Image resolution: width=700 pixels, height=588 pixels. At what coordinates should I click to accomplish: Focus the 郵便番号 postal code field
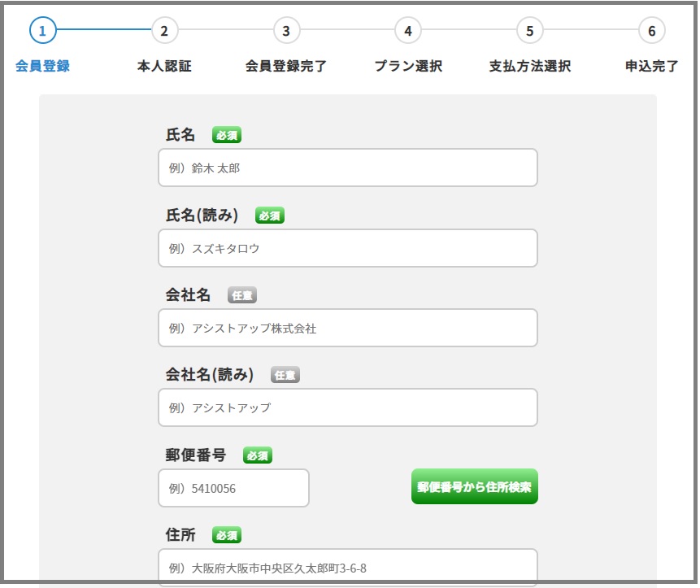tap(233, 488)
